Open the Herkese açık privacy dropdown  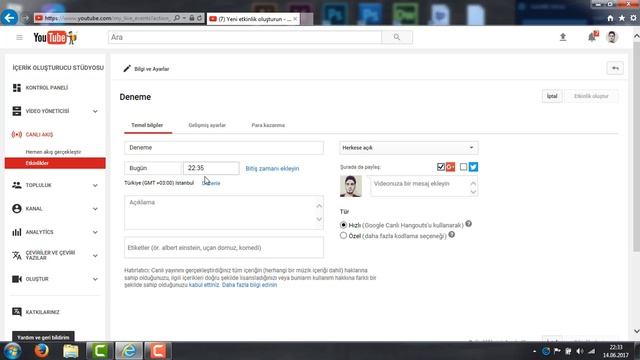[x=409, y=148]
